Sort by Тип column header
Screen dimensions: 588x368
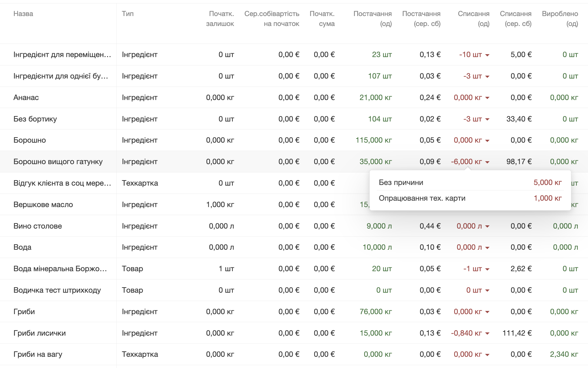coord(128,14)
